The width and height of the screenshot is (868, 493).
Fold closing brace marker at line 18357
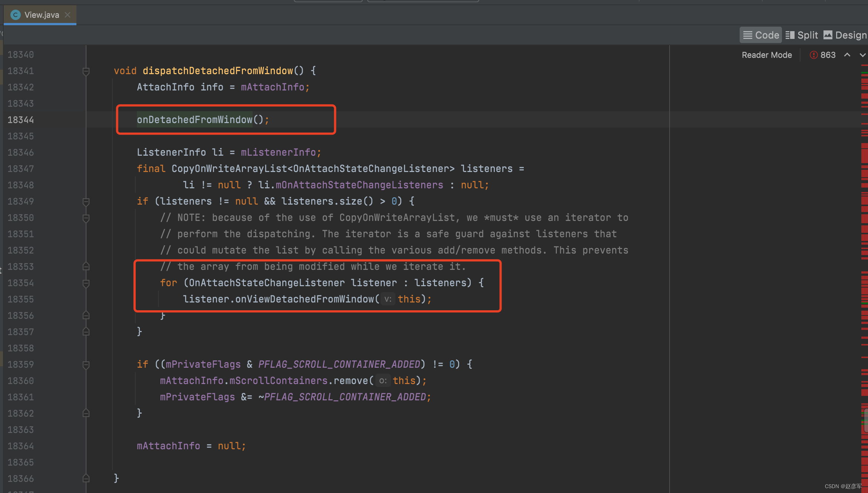coord(86,332)
